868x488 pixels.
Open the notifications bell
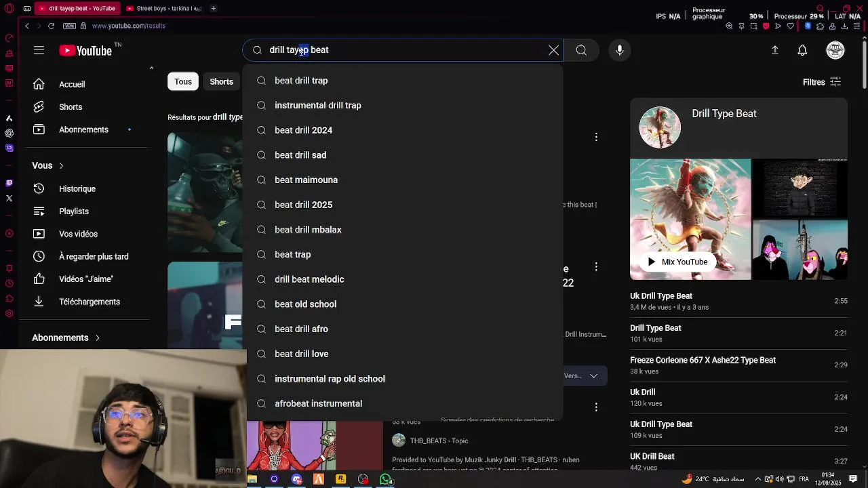(802, 50)
